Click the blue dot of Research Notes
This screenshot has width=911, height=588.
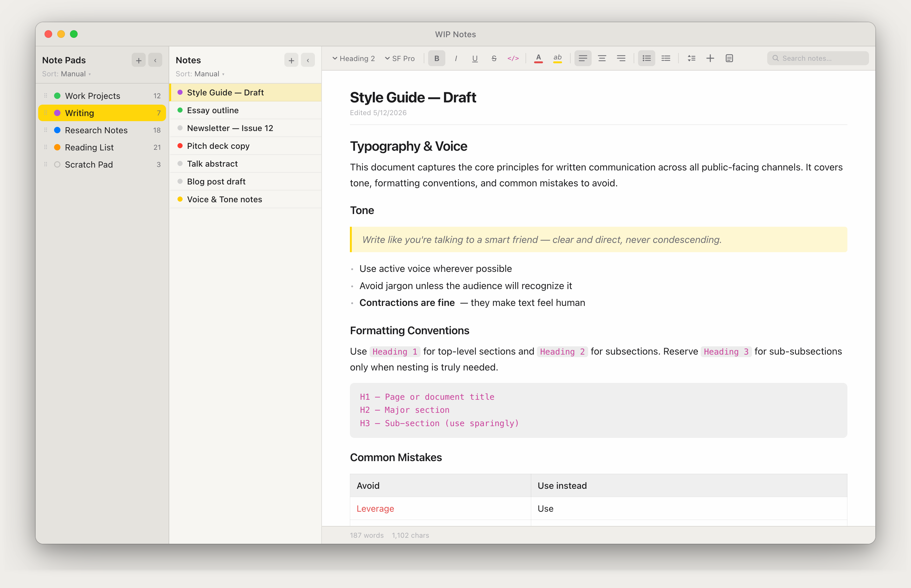57,130
